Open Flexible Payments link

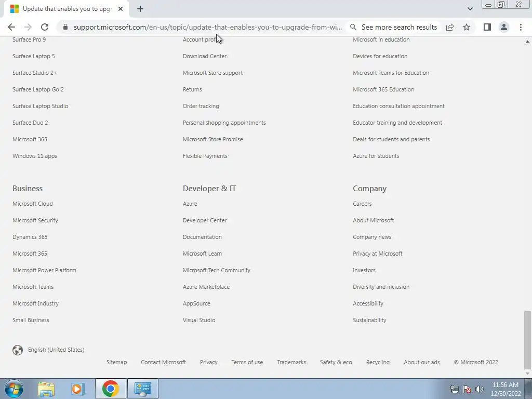(205, 156)
